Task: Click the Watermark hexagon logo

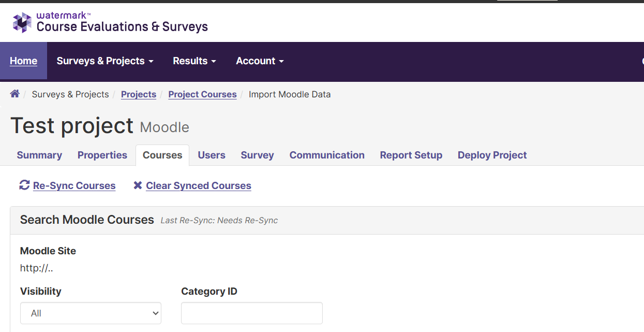Action: pyautogui.click(x=22, y=22)
